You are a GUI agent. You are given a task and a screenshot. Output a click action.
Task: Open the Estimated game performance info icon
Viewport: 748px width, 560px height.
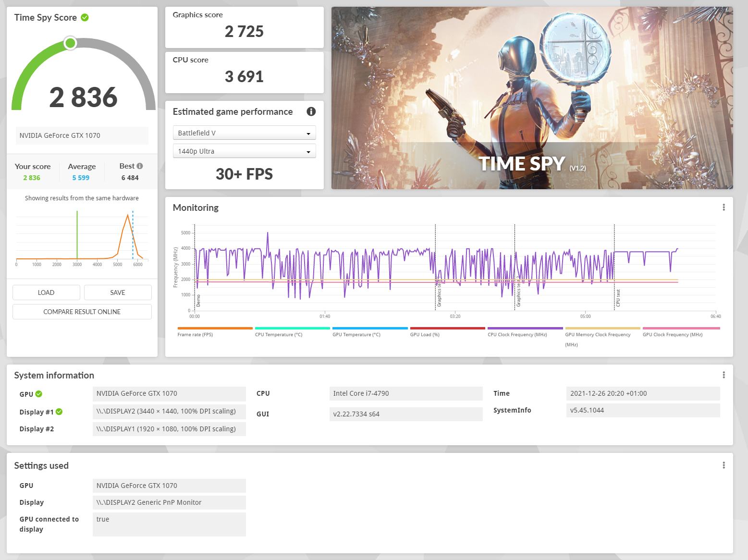pyautogui.click(x=311, y=111)
